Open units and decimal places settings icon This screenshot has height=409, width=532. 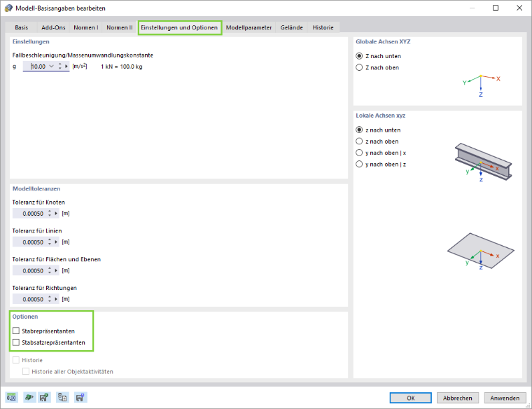coord(11,397)
